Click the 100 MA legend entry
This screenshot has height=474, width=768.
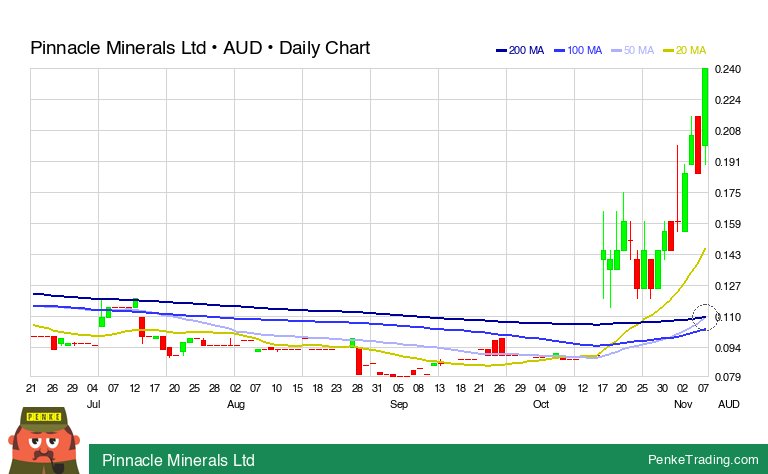click(577, 50)
